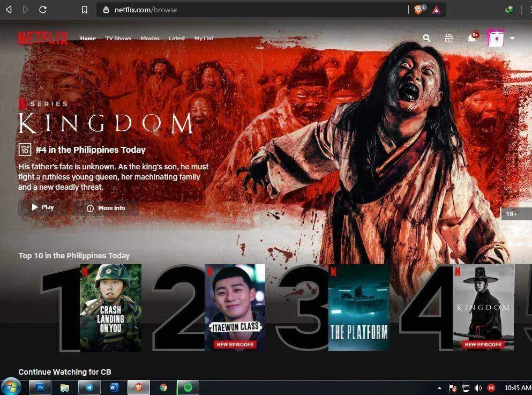The width and height of the screenshot is (532, 395).
Task: Open the gift box icon
Action: pos(448,38)
